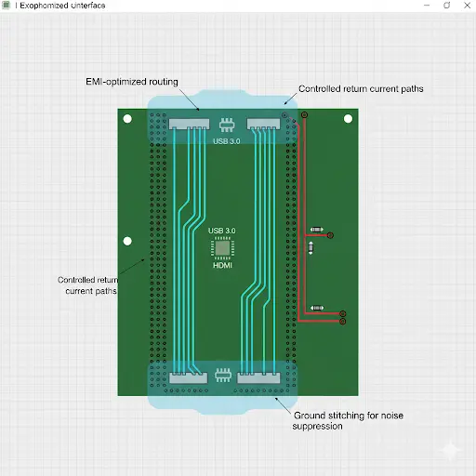Click the 'USB 3.0' label above center chip
This screenshot has width=476, height=476.
click(222, 231)
